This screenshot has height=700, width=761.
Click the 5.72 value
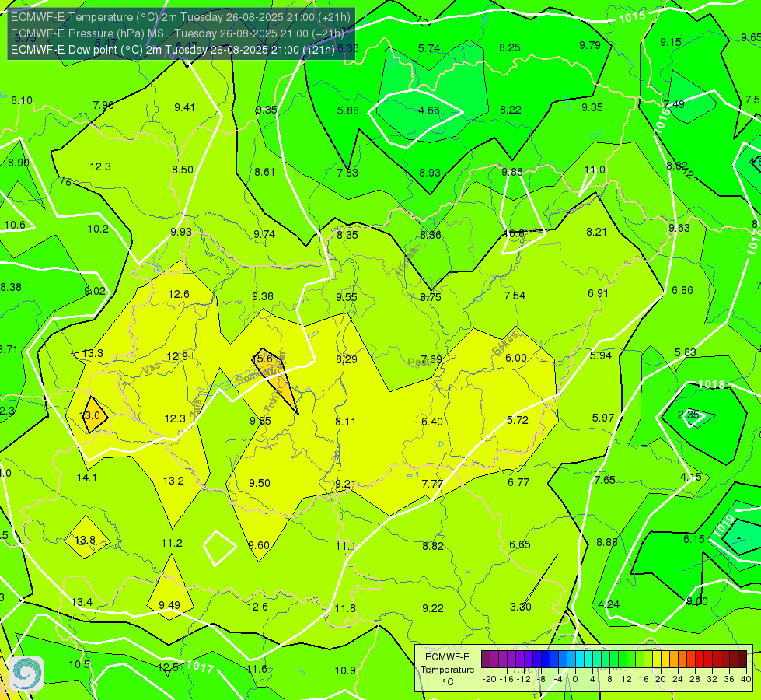pyautogui.click(x=518, y=420)
